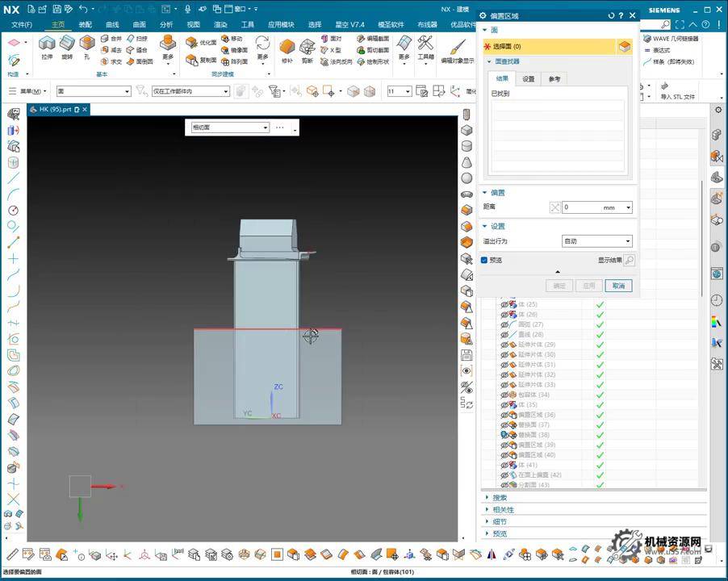
Task: Switch to the 设置 tab in face finder
Action: [528, 79]
